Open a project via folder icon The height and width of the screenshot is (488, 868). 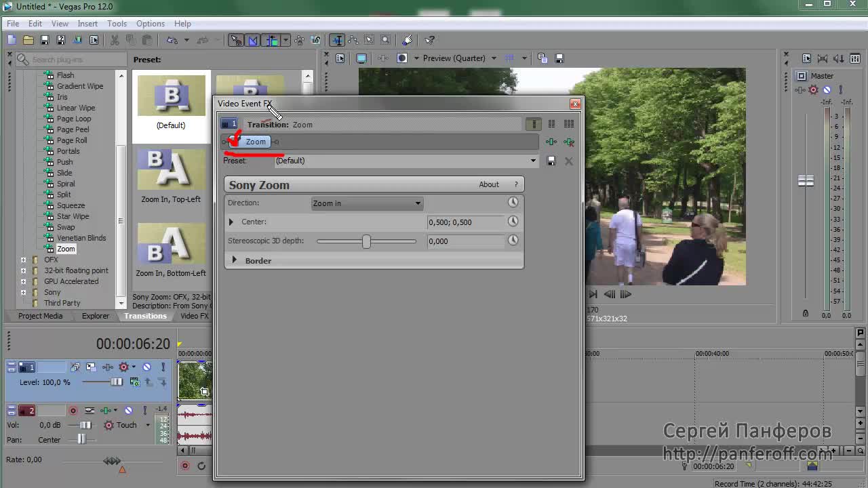click(28, 40)
